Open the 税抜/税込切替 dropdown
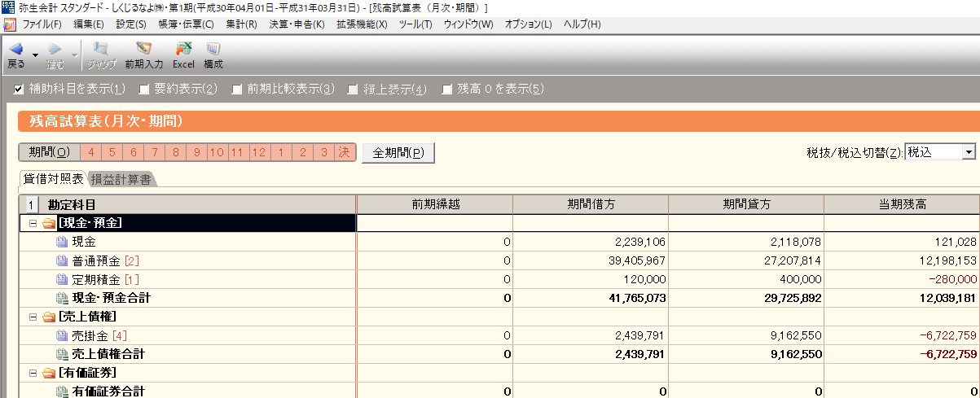 coord(968,152)
